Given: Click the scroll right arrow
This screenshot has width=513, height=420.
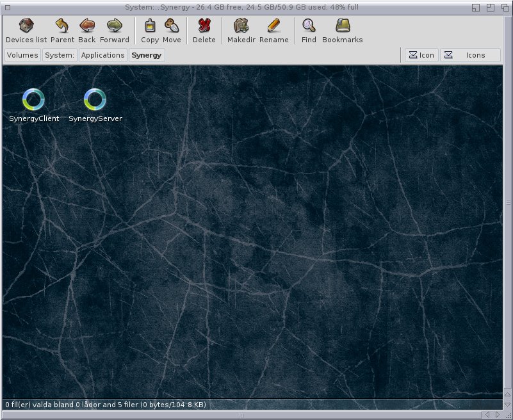Looking at the screenshot, I should point(498,415).
